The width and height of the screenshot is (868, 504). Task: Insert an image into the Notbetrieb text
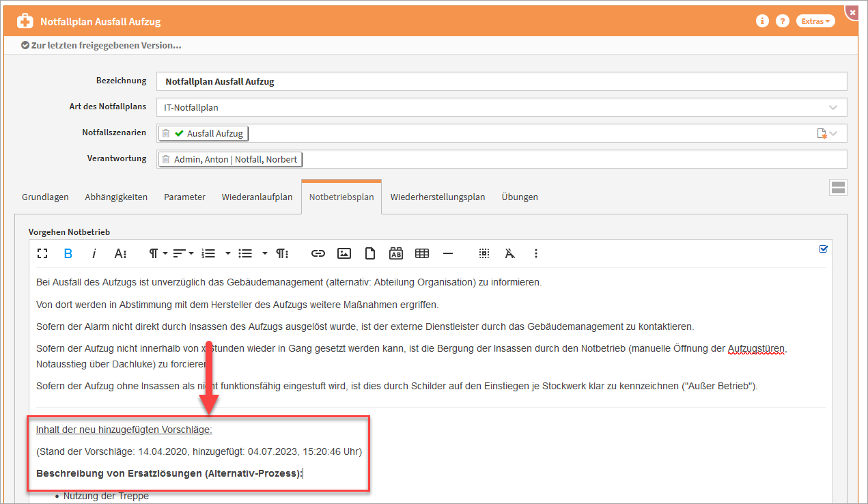(x=344, y=253)
